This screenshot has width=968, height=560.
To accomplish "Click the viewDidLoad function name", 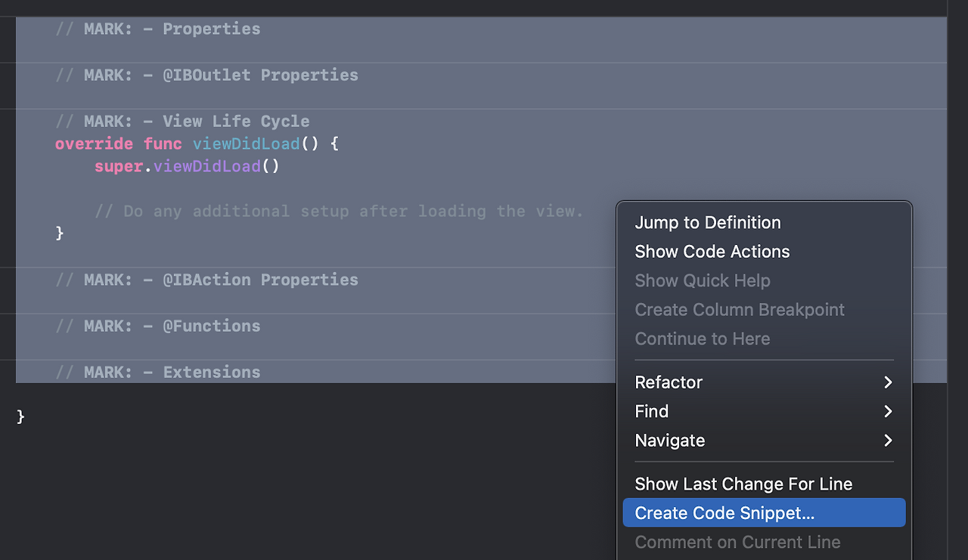I will click(x=246, y=144).
